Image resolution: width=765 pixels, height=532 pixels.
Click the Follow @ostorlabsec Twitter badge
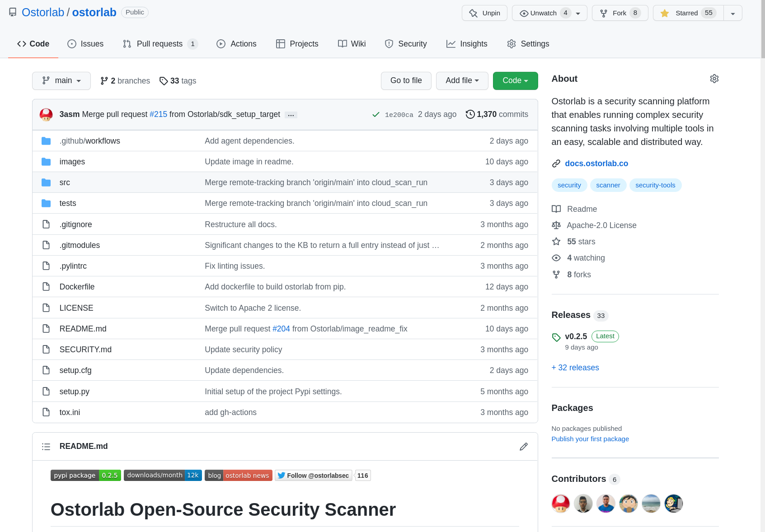[x=314, y=476]
